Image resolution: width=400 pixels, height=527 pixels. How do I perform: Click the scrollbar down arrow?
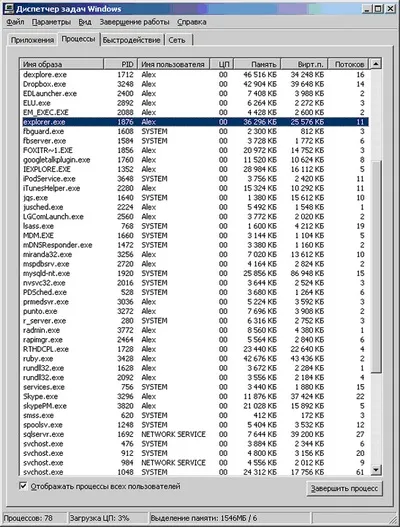pyautogui.click(x=376, y=470)
